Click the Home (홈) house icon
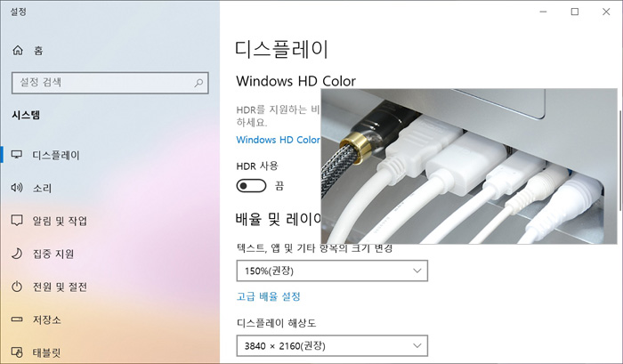 point(18,50)
